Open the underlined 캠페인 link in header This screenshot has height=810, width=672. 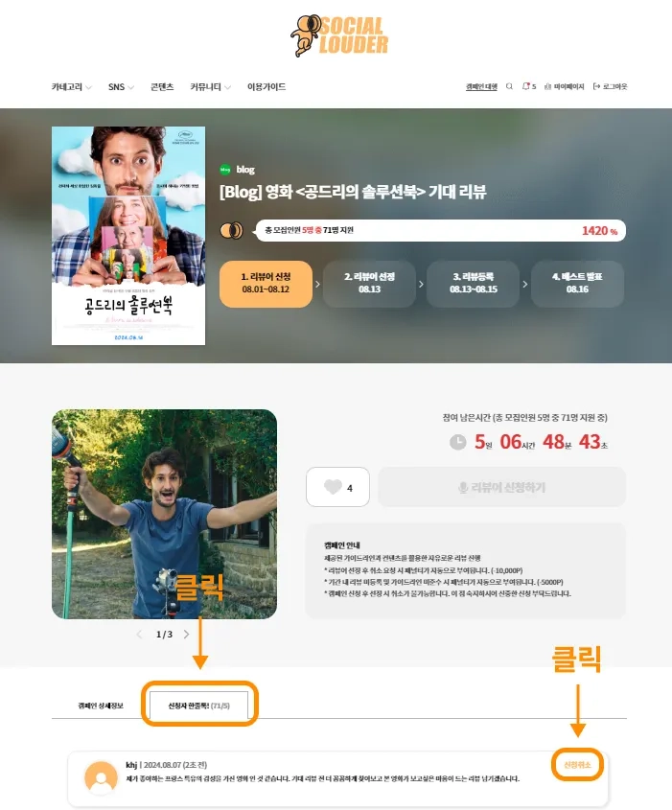click(x=481, y=87)
